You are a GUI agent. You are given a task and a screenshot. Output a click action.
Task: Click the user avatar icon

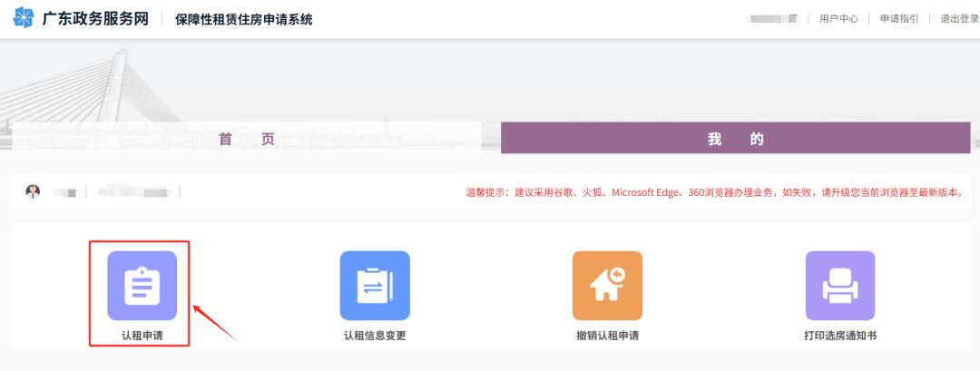[33, 191]
